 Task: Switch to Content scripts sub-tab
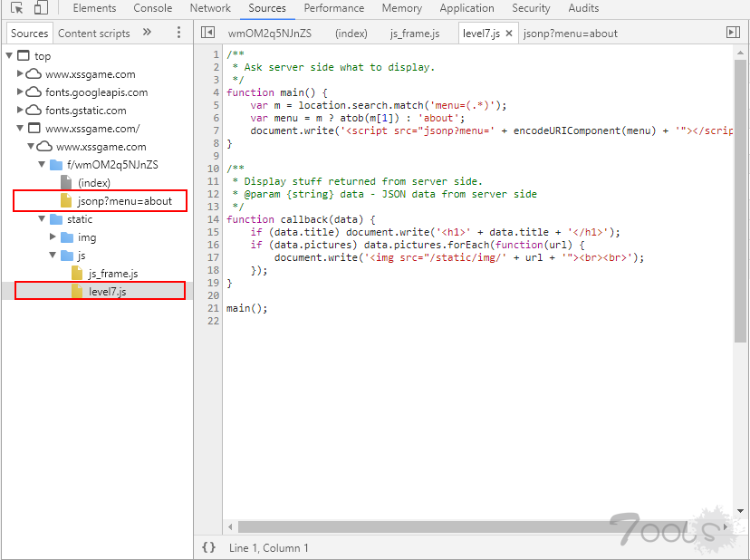tap(94, 33)
